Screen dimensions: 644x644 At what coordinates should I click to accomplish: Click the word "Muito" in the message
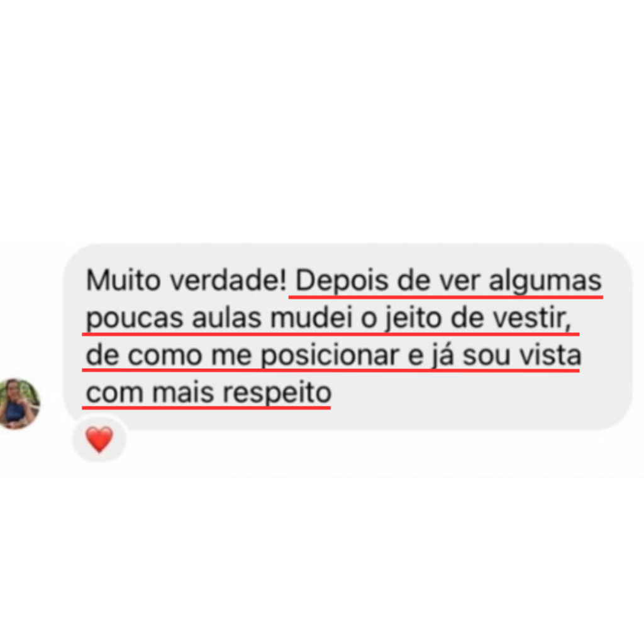click(123, 281)
